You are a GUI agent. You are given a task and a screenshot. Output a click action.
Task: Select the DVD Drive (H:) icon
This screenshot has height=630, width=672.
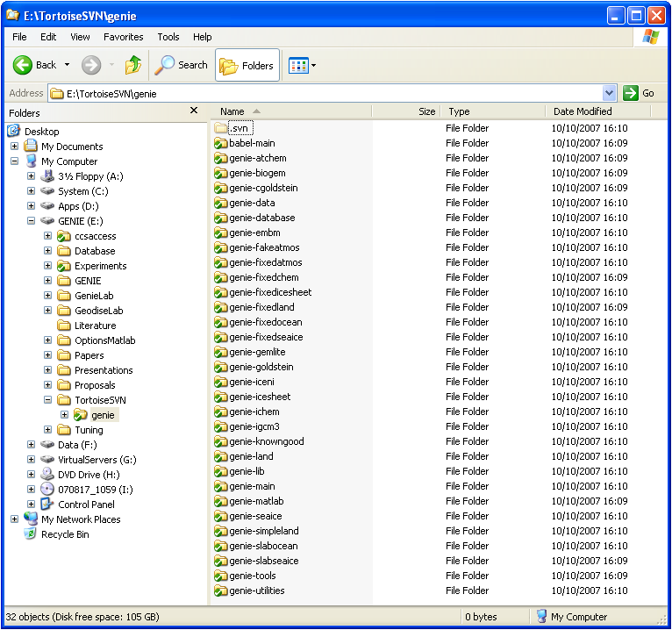pos(47,475)
